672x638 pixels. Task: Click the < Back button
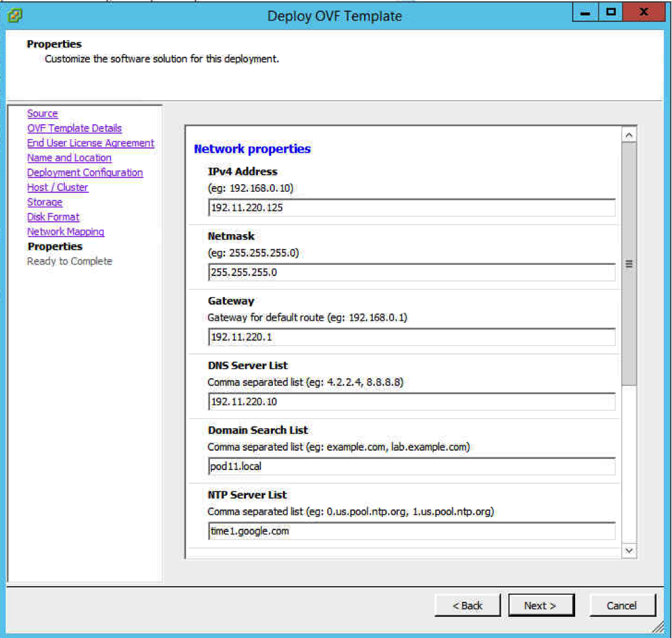click(x=468, y=606)
